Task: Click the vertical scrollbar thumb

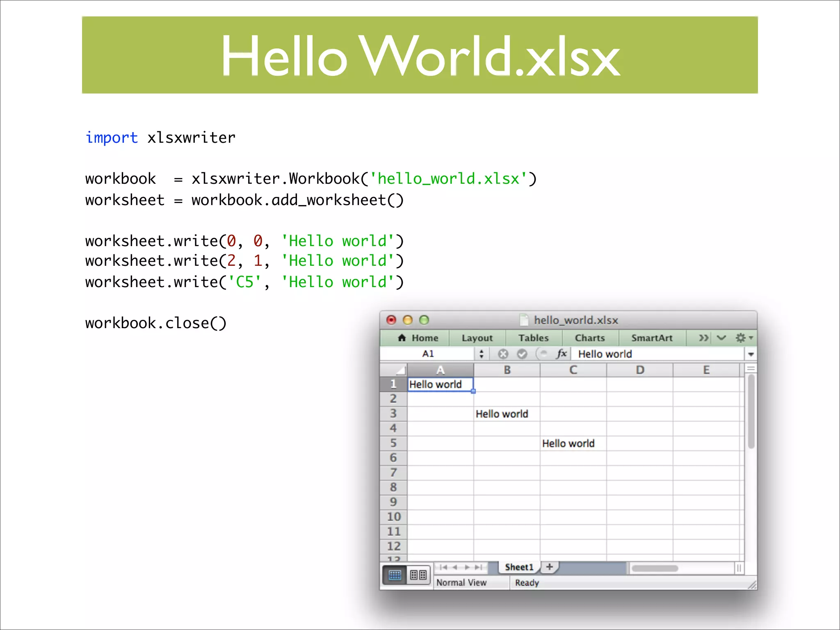Action: point(751,411)
